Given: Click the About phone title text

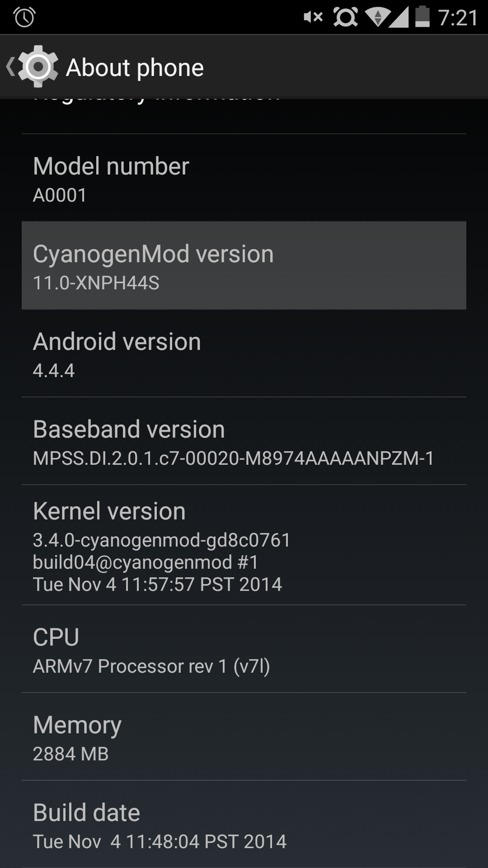Looking at the screenshot, I should point(135,68).
